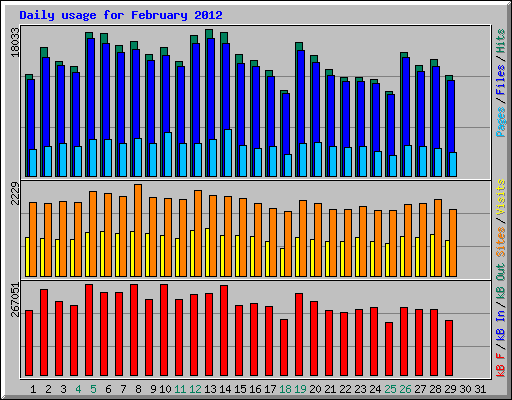Screen dimensions: 512x400
Task: Select day 4 on the date axis
Action: point(78,389)
